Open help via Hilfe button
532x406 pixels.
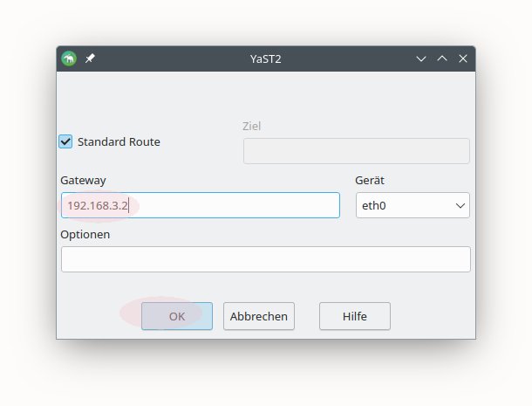click(x=354, y=316)
